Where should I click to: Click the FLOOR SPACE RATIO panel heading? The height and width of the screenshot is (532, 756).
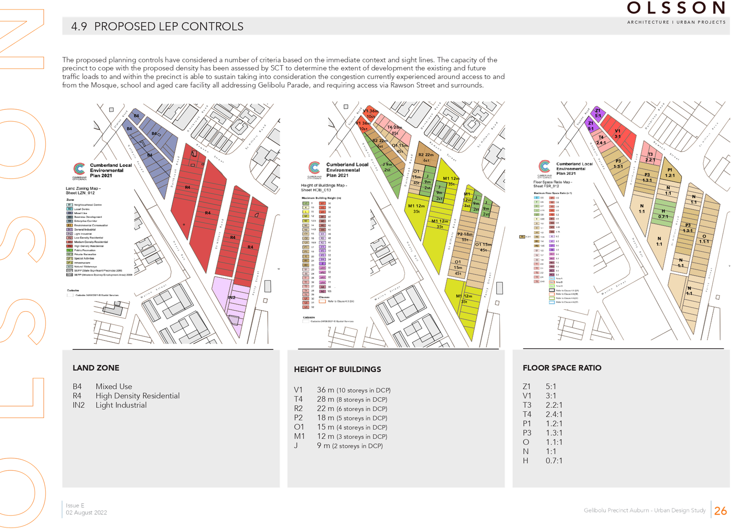pos(562,368)
